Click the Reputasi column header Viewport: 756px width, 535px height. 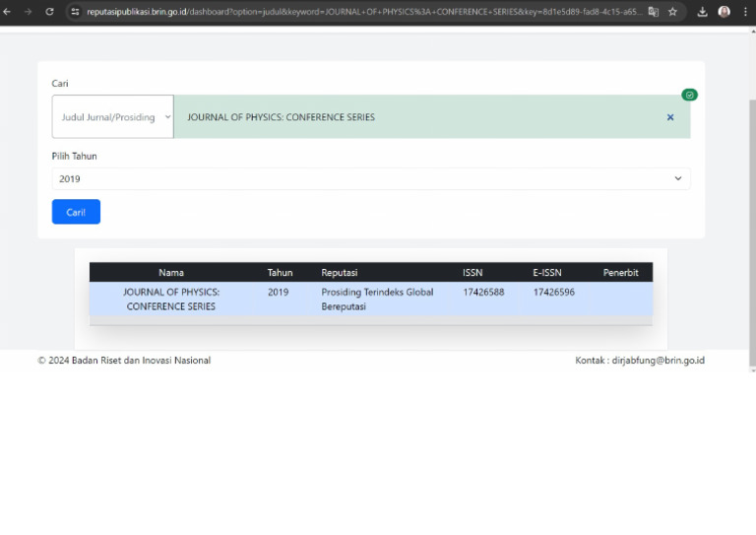click(339, 272)
